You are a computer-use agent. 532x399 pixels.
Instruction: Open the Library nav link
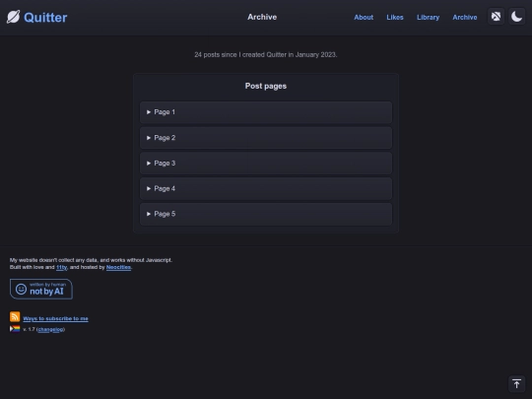click(428, 18)
